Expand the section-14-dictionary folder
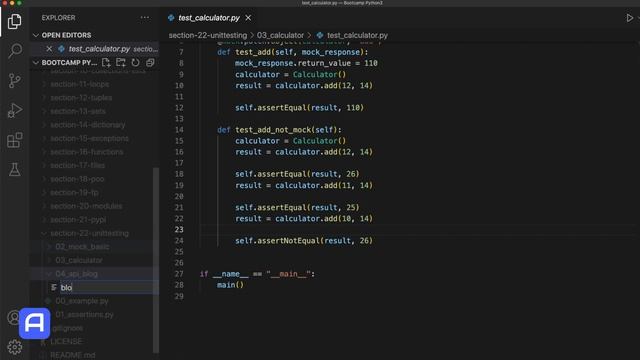The height and width of the screenshot is (360, 640). (87, 124)
